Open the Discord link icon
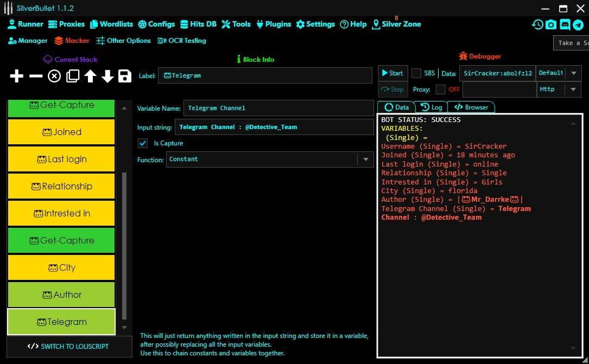Image resolution: width=589 pixels, height=364 pixels. point(565,24)
